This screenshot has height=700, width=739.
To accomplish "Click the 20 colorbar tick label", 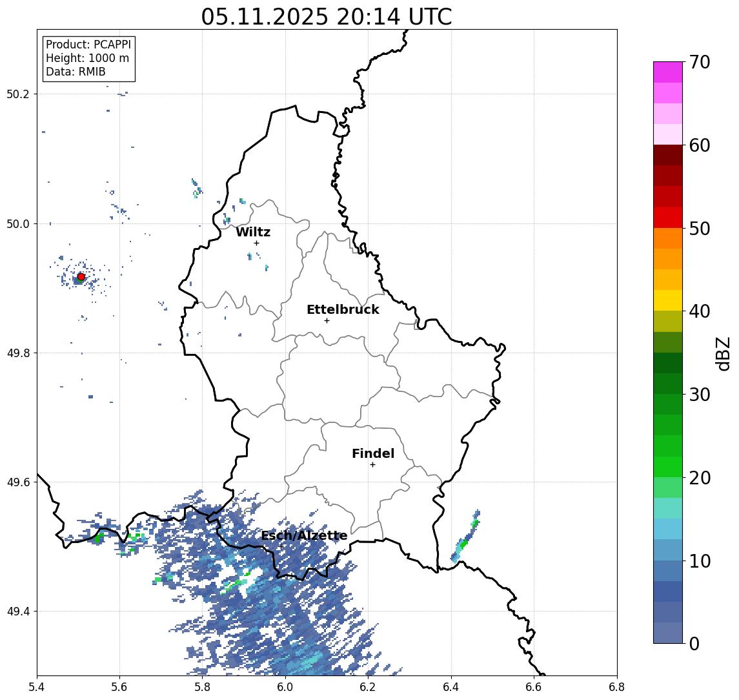I will coord(700,478).
